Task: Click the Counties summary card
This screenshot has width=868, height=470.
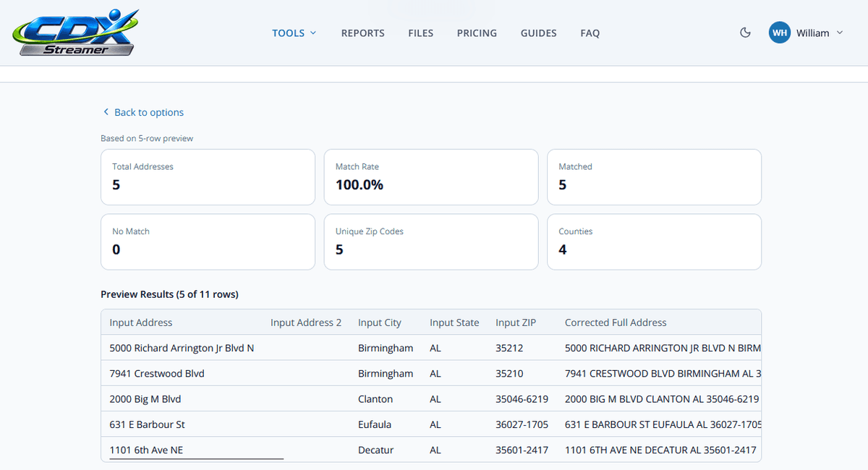Action: coord(654,242)
